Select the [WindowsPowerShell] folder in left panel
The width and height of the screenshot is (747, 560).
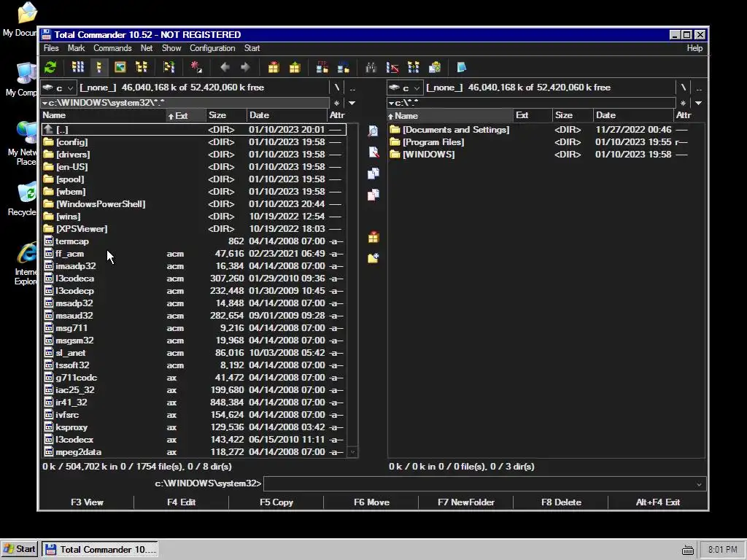click(193, 204)
